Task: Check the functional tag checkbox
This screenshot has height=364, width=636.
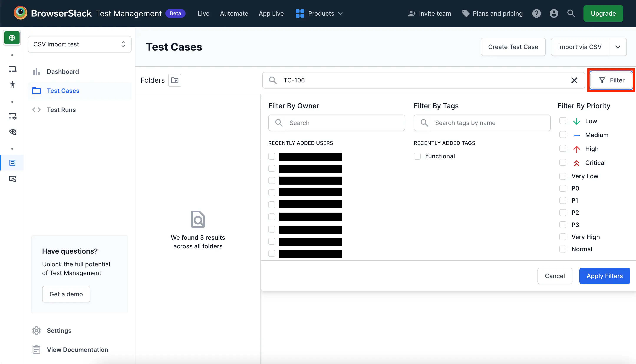Action: [417, 156]
